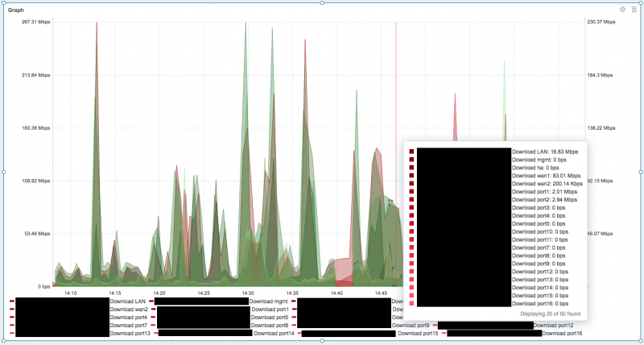
Task: Click the 267.31 Mbps left axis label
Action: point(35,22)
